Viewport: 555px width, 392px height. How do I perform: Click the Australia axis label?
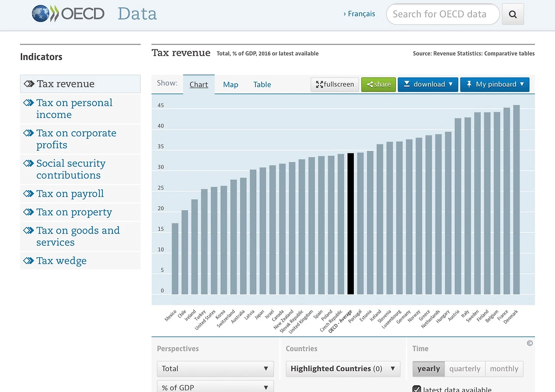[x=238, y=317]
